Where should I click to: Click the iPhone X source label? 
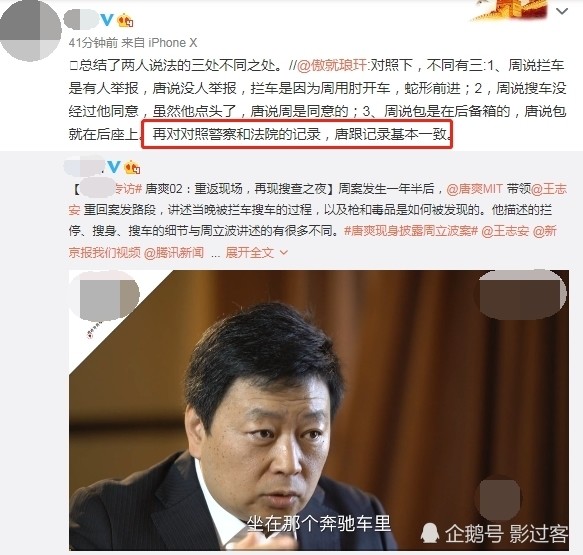point(173,43)
